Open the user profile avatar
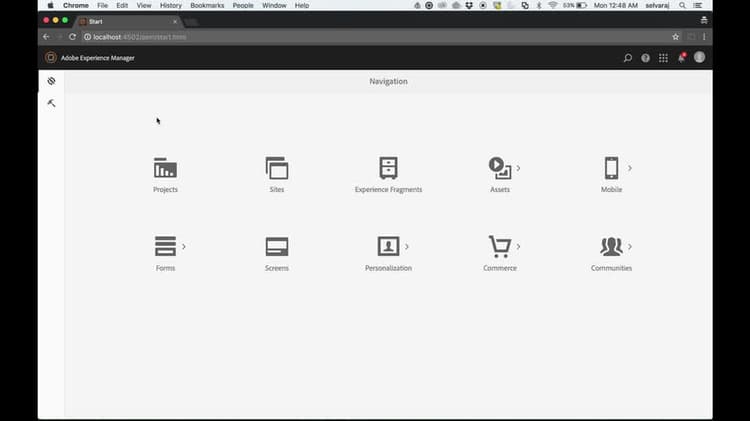 coord(699,57)
